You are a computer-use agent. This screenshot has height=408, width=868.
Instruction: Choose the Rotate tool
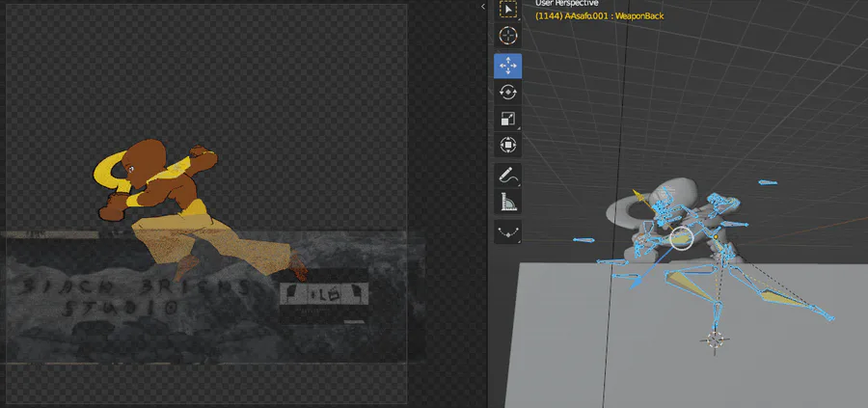[x=507, y=92]
